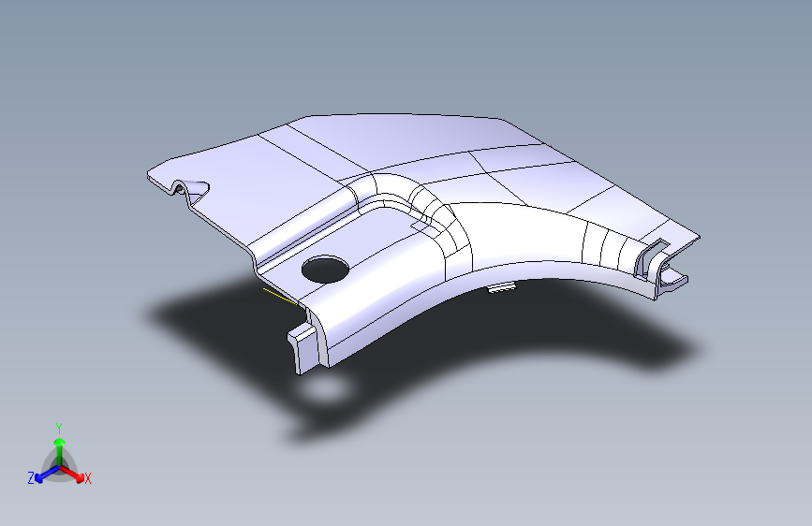Select the small ribbed tab under the arc
Screen dimensions: 812x526
(501, 286)
